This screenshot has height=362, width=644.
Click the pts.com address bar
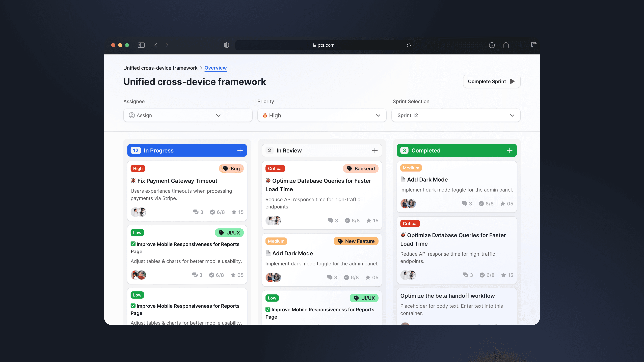324,45
